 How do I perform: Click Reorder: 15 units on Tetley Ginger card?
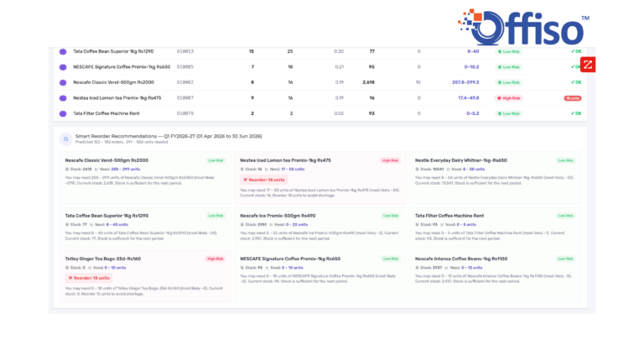pos(87,277)
